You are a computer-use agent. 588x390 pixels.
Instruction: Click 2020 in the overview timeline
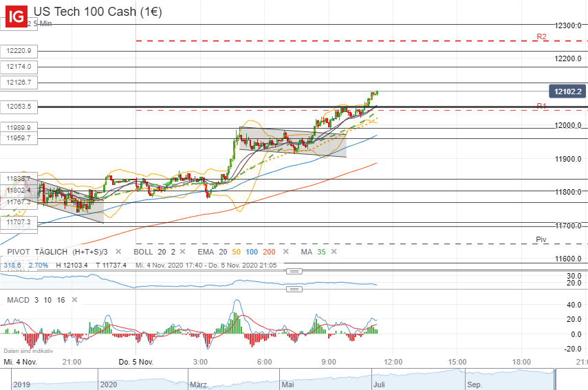pyautogui.click(x=109, y=384)
